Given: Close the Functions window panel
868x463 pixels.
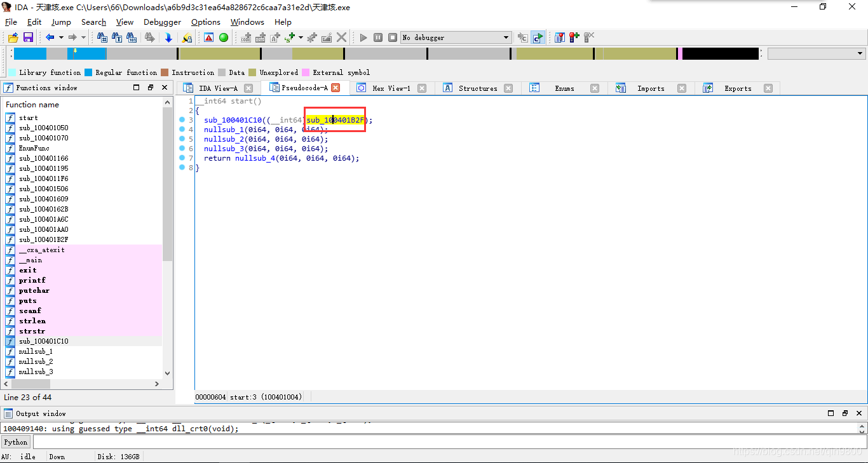Looking at the screenshot, I should point(165,88).
